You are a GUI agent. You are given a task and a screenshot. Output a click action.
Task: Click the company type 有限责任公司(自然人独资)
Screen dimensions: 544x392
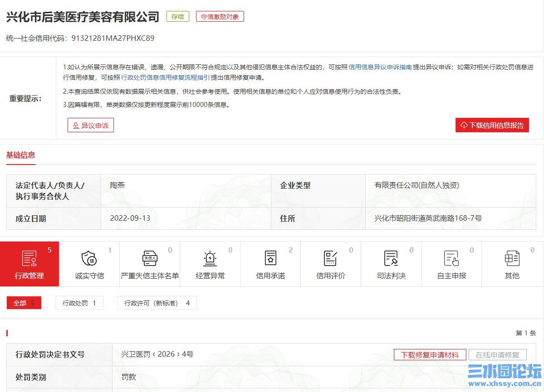point(417,185)
